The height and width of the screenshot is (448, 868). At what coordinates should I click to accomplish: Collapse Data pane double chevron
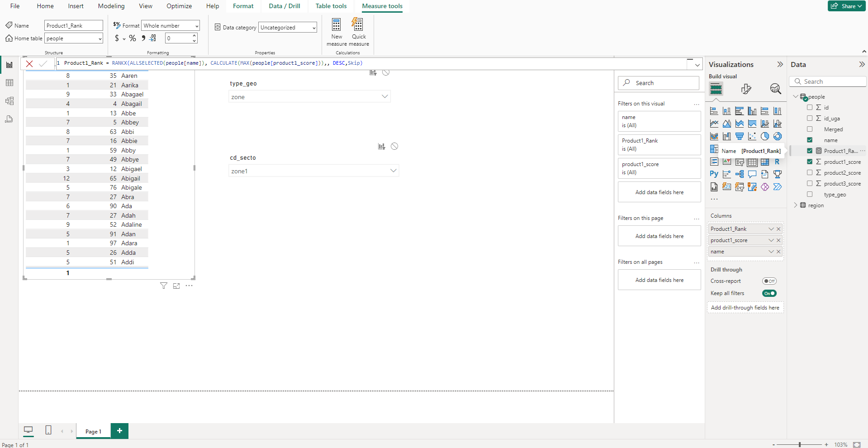pos(862,64)
